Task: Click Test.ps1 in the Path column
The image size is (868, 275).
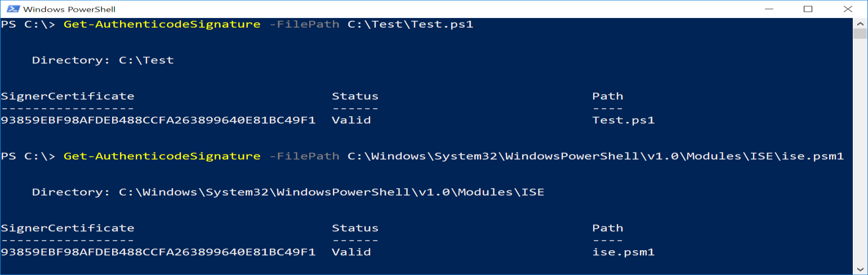Action: coord(623,121)
